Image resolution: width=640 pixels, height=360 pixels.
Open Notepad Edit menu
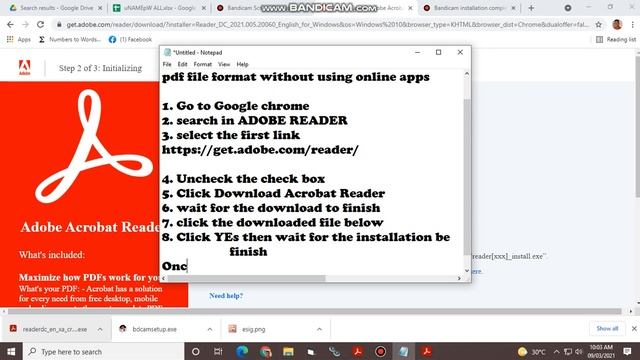tap(182, 64)
